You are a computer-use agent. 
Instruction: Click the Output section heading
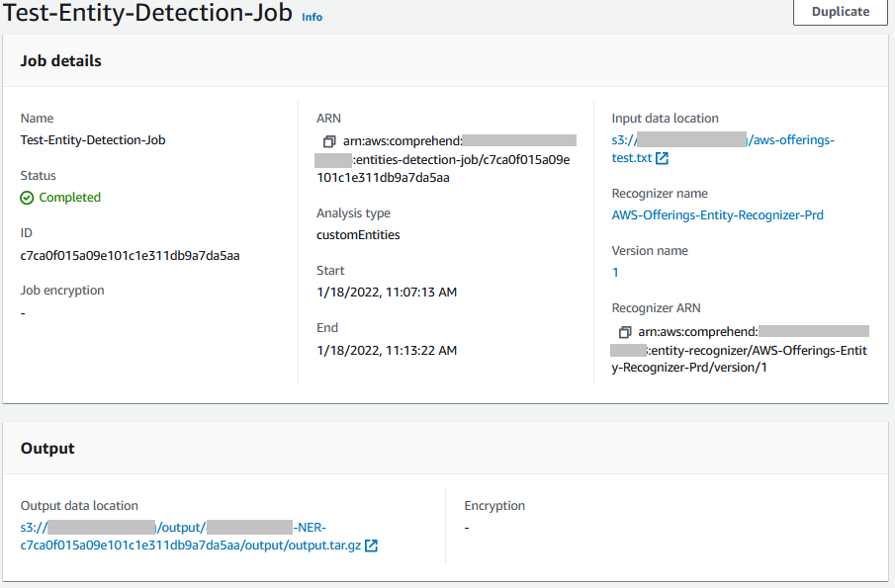[47, 449]
